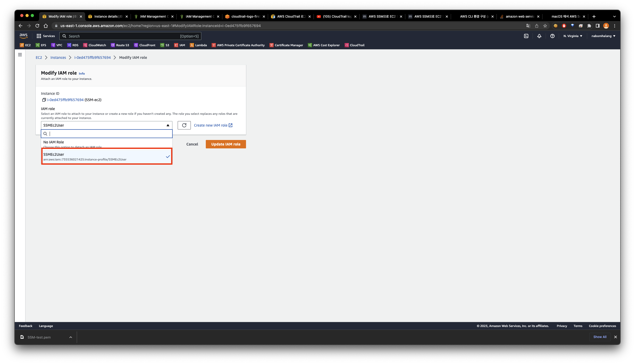Switch to the Instance details tab
The width and height of the screenshot is (635, 364).
coord(107,16)
